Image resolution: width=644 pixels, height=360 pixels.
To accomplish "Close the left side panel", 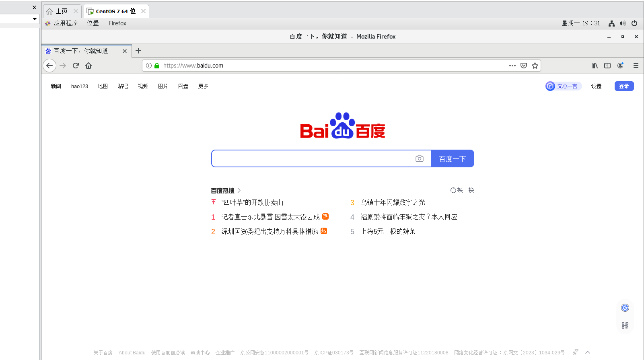I will [x=34, y=7].
